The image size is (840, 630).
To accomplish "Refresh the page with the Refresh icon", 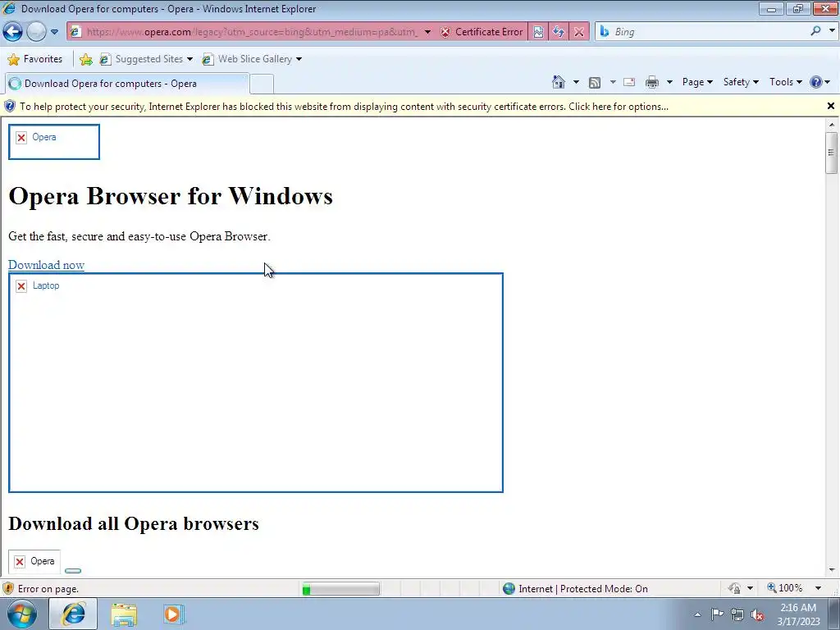I will pos(559,32).
